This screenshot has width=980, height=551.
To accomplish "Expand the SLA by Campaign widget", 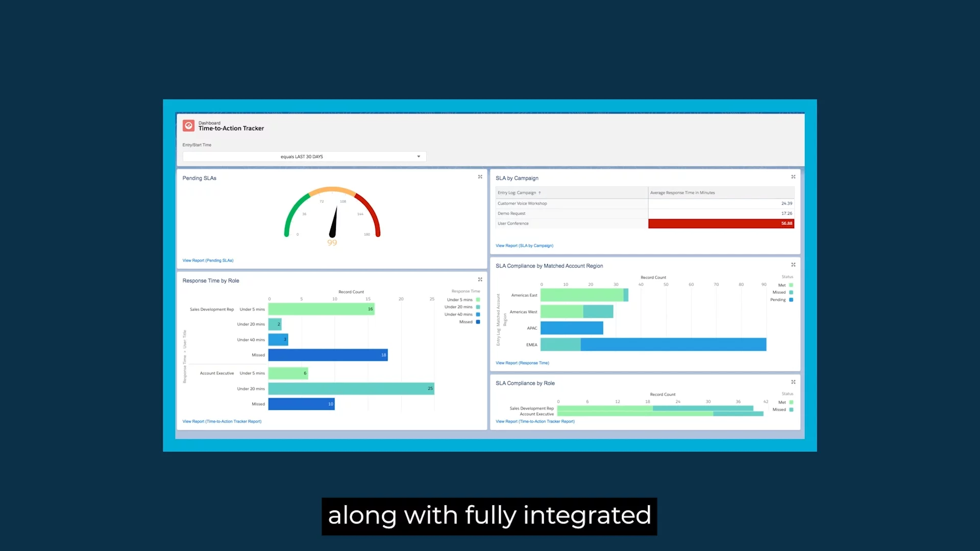I will pyautogui.click(x=793, y=177).
